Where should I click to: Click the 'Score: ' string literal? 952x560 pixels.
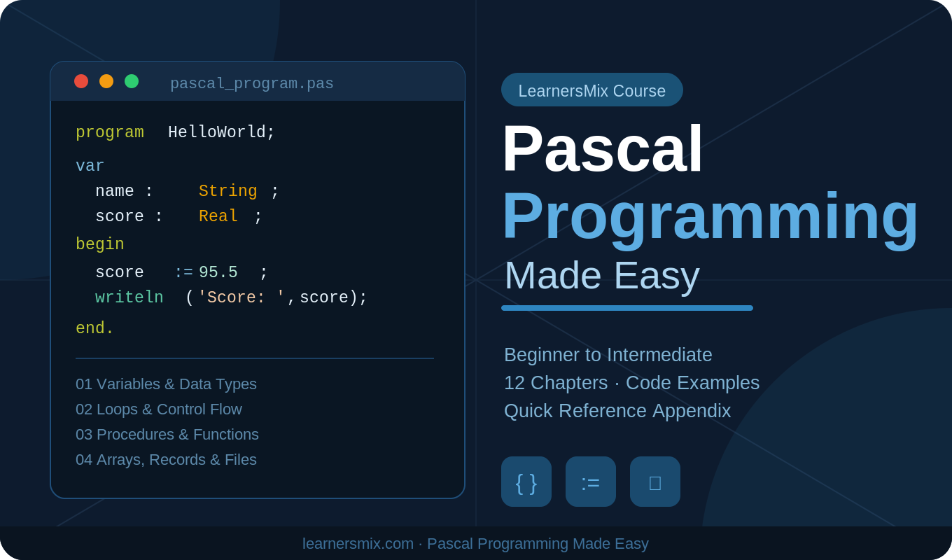241,297
